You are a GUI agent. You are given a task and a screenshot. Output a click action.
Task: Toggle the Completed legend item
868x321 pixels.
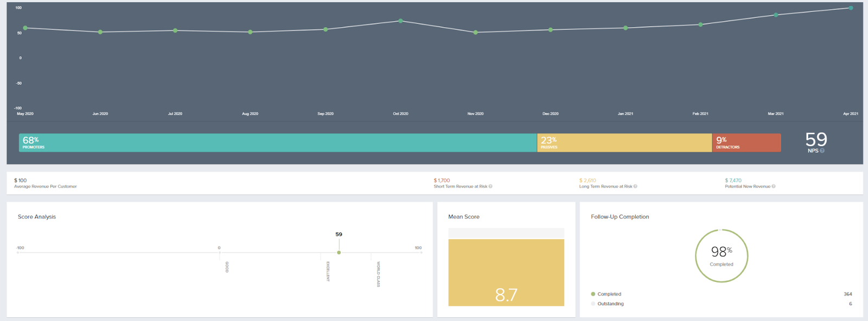606,294
